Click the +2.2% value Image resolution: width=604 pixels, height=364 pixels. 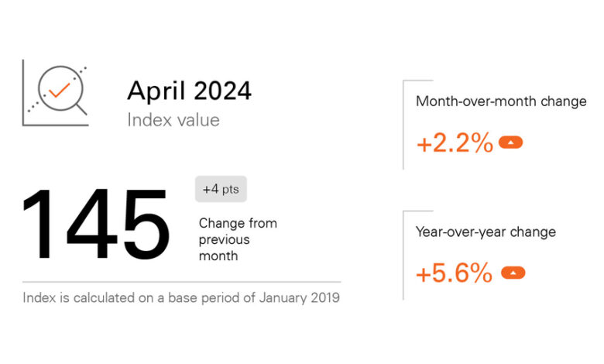[455, 143]
